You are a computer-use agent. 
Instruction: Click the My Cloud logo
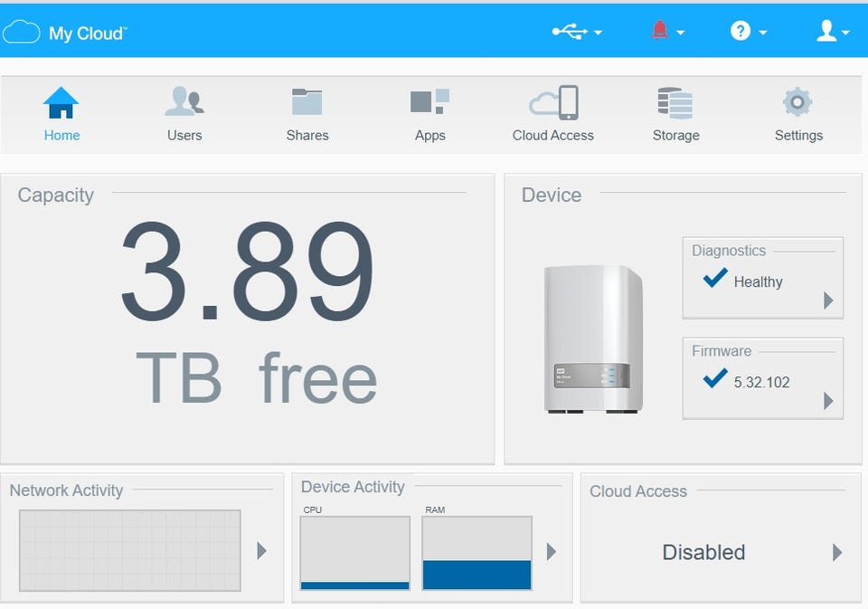point(65,33)
